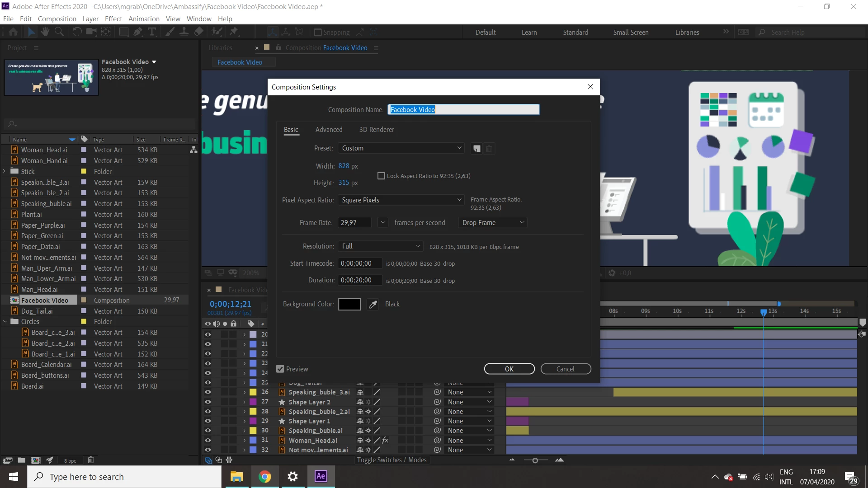Click the Cancel button

pyautogui.click(x=565, y=369)
